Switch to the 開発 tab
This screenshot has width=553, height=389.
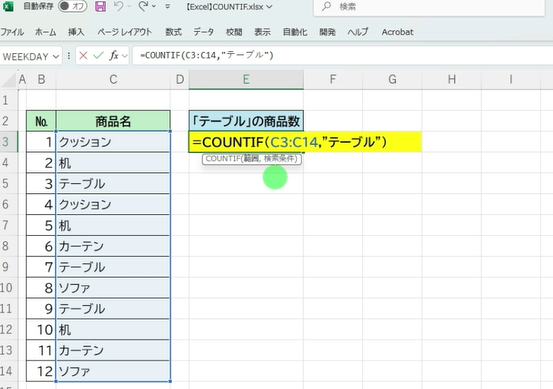pos(327,32)
